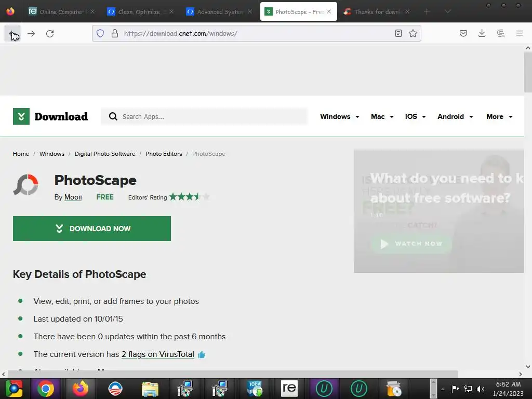Screen dimensions: 532x399
Task: Open the file explorer folder on taskbar
Action: tap(150, 389)
